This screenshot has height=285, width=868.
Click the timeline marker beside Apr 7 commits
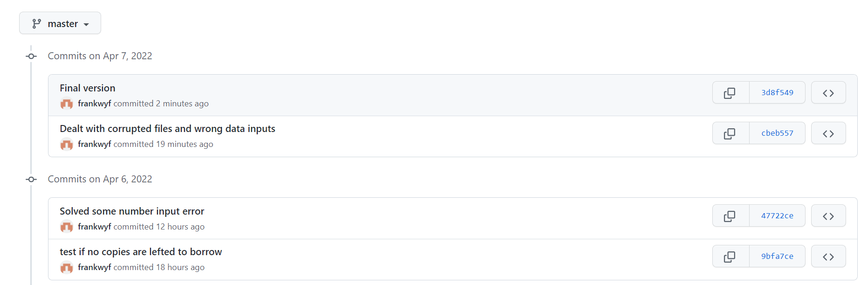tap(31, 56)
